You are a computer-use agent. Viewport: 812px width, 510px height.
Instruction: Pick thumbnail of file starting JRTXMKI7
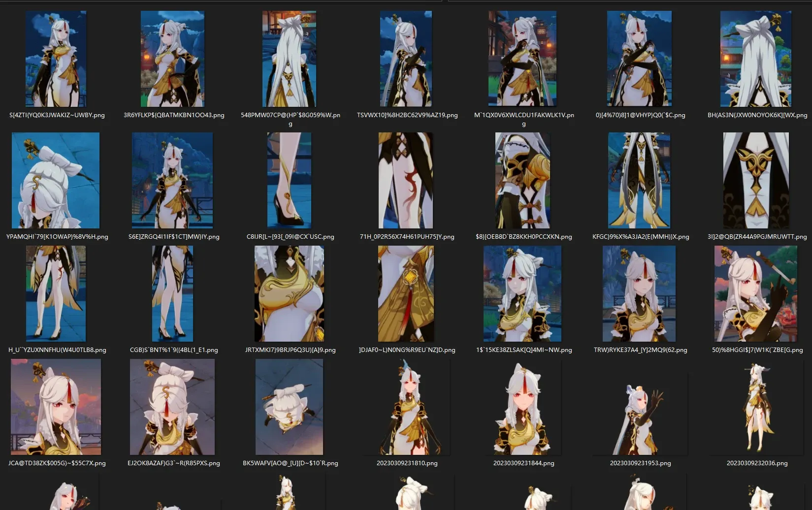point(289,294)
